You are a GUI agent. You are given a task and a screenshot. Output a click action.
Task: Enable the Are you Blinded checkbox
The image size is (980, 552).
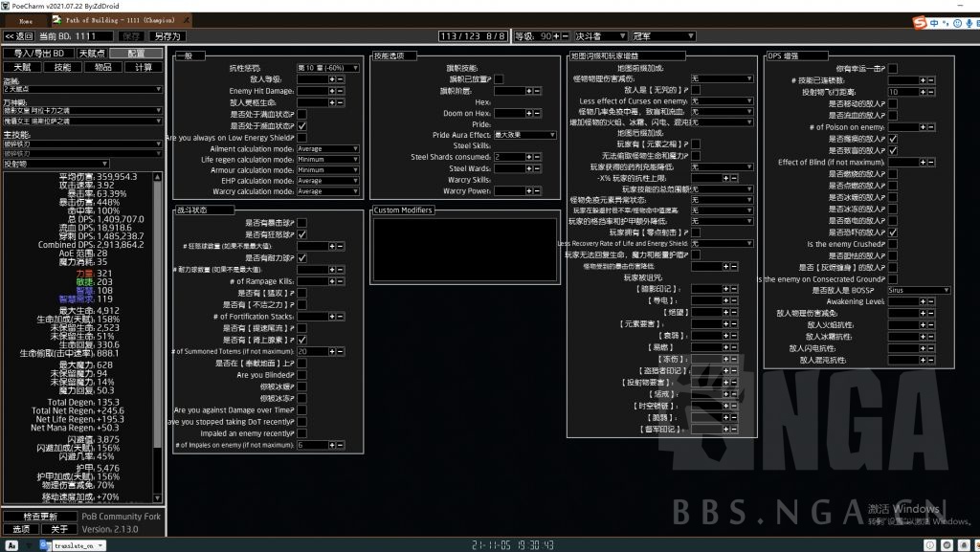[x=302, y=375]
